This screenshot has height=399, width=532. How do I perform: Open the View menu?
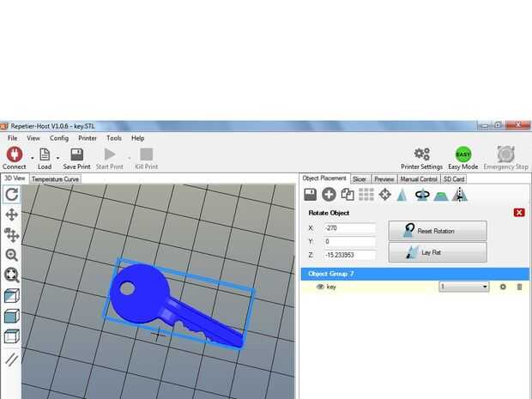(33, 138)
